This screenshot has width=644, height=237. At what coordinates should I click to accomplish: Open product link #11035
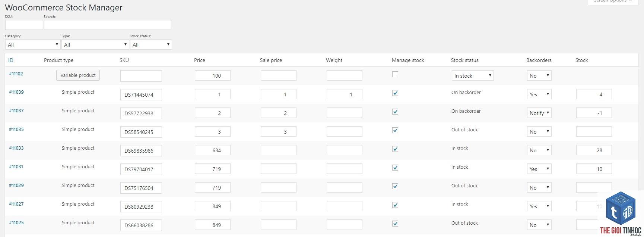click(16, 129)
